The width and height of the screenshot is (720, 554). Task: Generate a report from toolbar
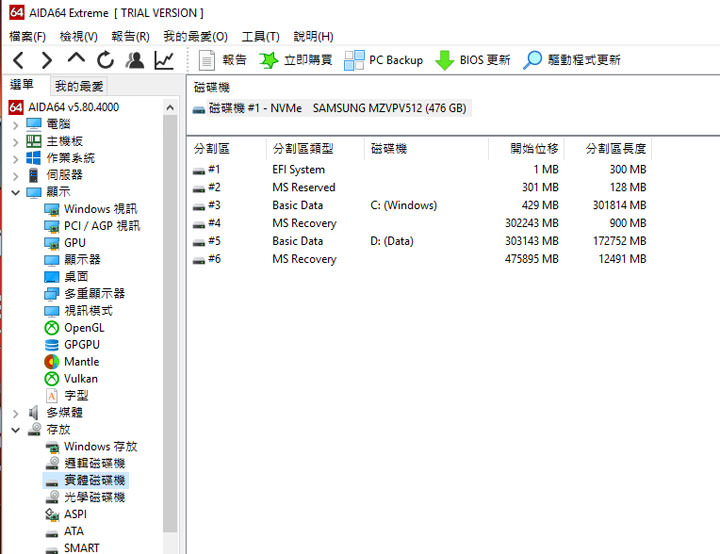(x=223, y=60)
